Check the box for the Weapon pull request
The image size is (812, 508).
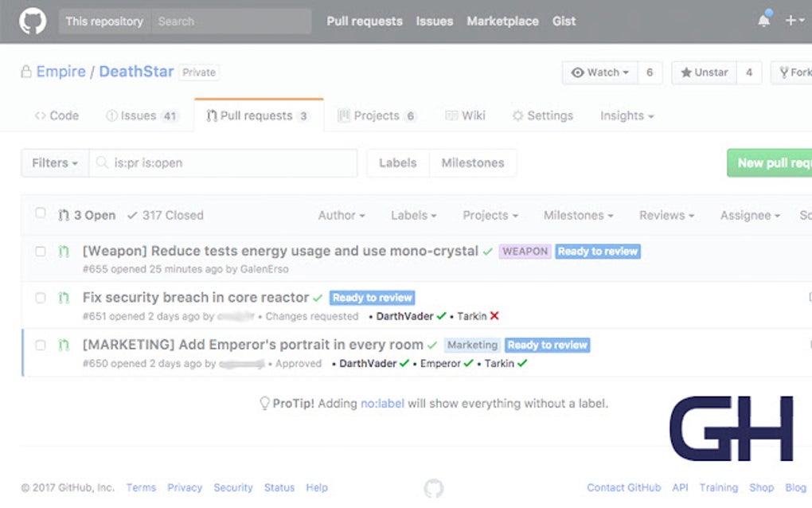click(x=41, y=252)
